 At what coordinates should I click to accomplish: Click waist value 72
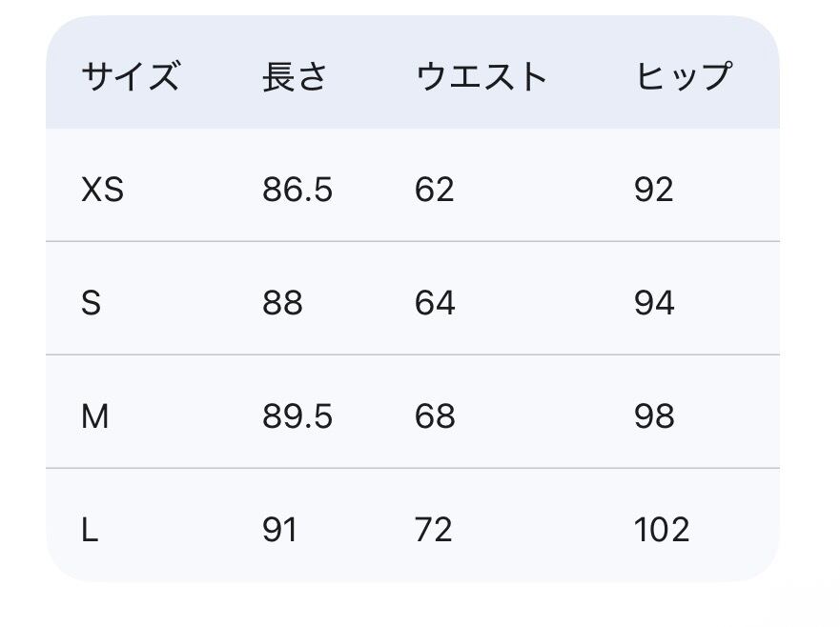coord(434,530)
